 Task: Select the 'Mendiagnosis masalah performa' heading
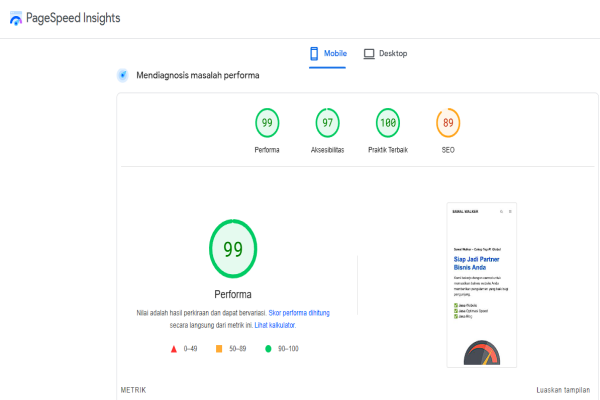pos(198,75)
